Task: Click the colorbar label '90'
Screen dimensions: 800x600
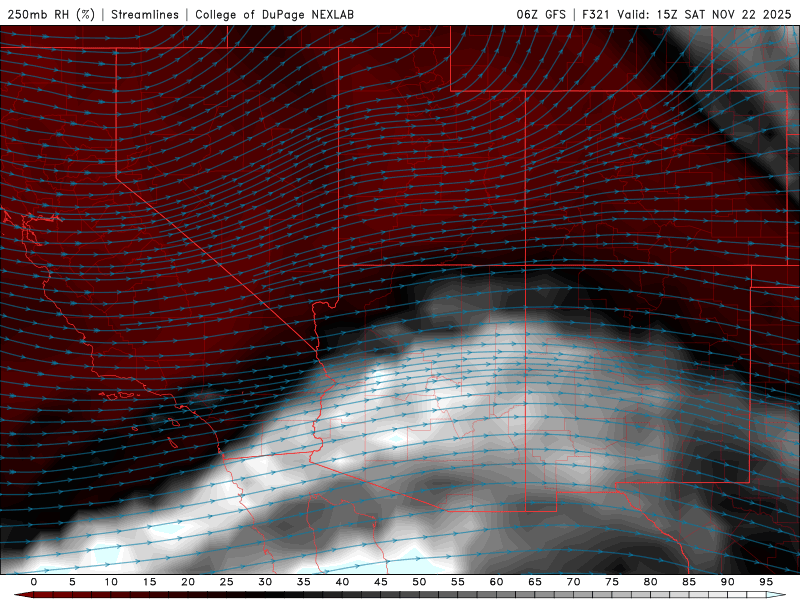Action: [x=728, y=582]
